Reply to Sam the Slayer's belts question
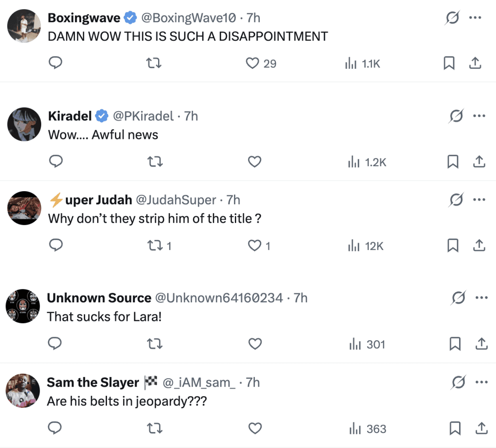Viewport: 496px width, 448px height. pyautogui.click(x=55, y=428)
